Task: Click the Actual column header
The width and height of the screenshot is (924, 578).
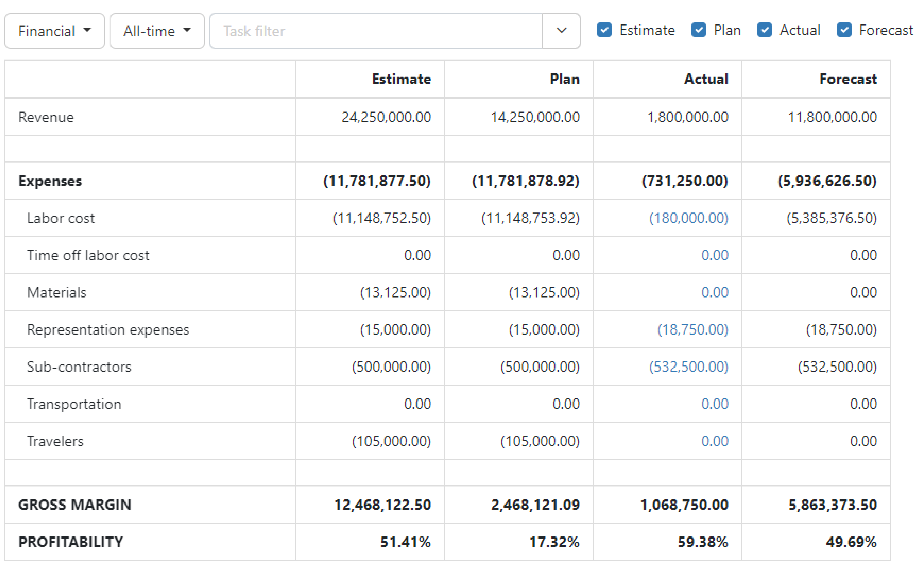Action: tap(706, 79)
